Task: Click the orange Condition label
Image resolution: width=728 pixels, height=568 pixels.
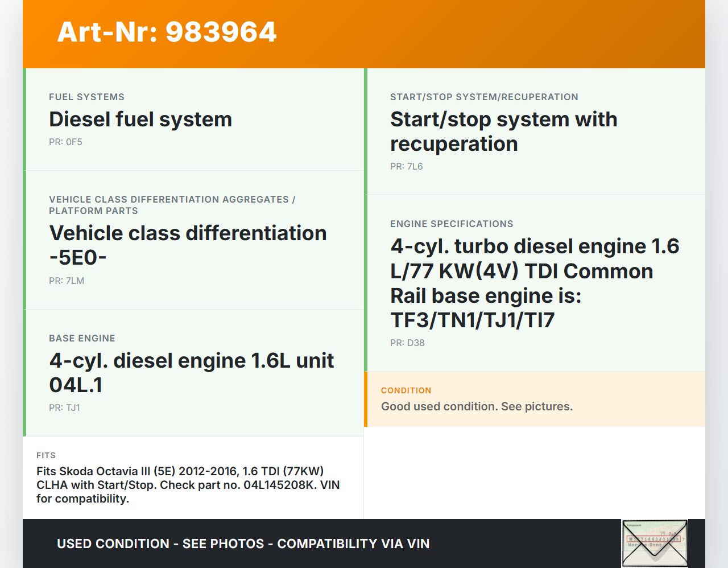Action: (406, 390)
